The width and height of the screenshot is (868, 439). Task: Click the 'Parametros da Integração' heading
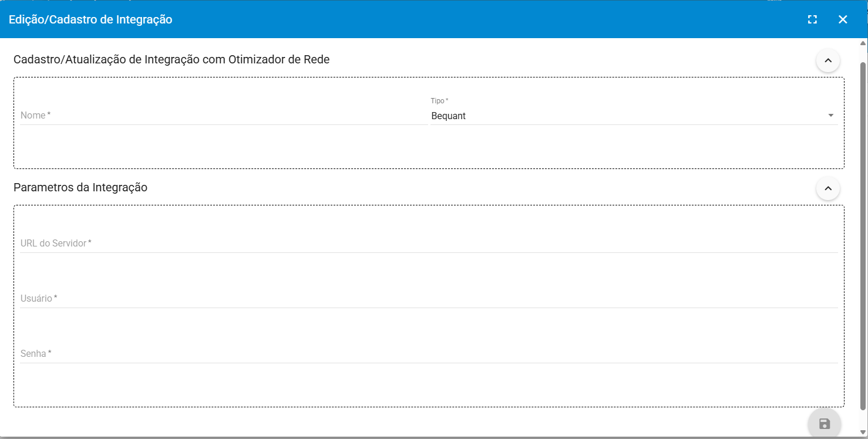coord(80,188)
